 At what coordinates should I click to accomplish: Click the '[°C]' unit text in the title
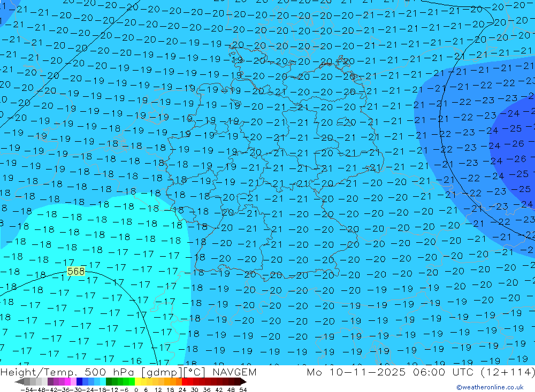[x=195, y=372]
